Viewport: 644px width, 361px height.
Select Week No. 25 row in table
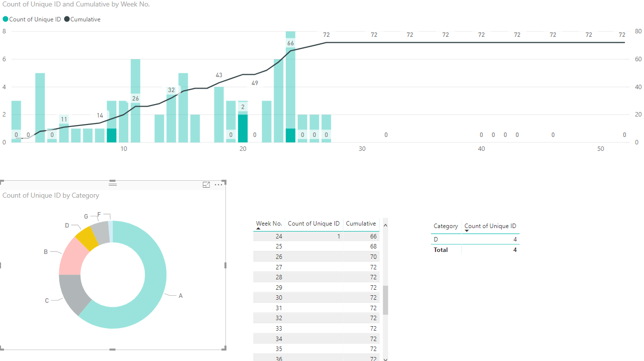(x=316, y=246)
